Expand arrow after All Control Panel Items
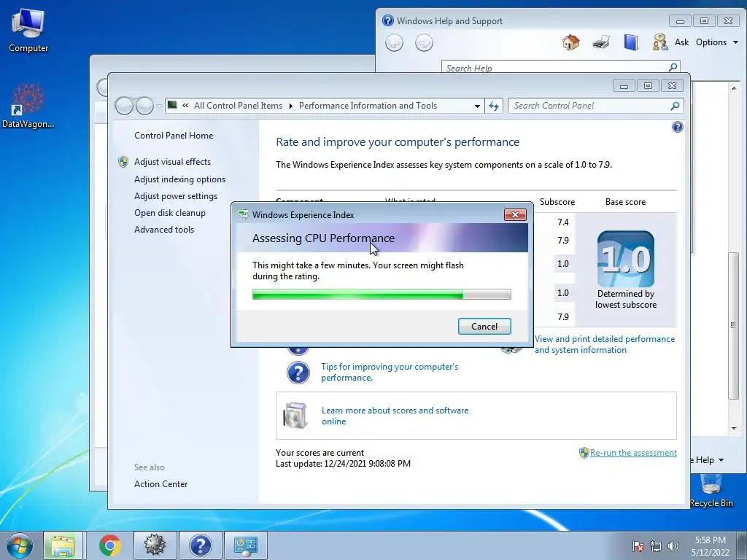This screenshot has height=560, width=747. tap(290, 106)
